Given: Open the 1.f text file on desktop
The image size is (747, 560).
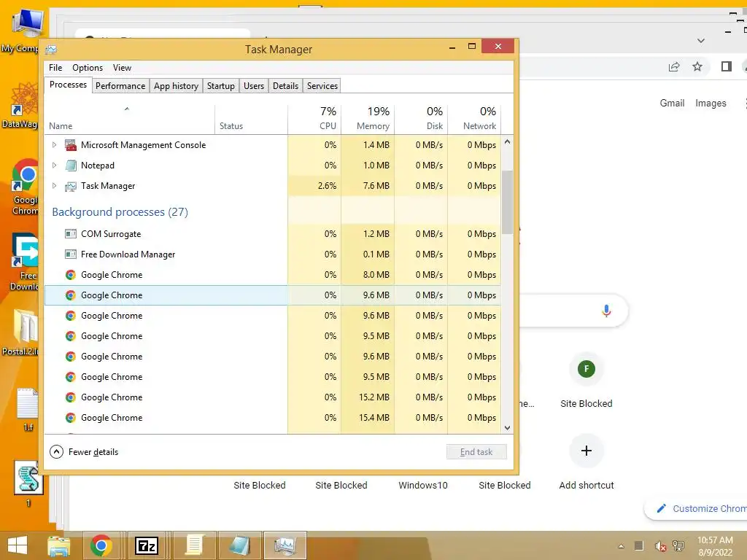Looking at the screenshot, I should pyautogui.click(x=28, y=410).
